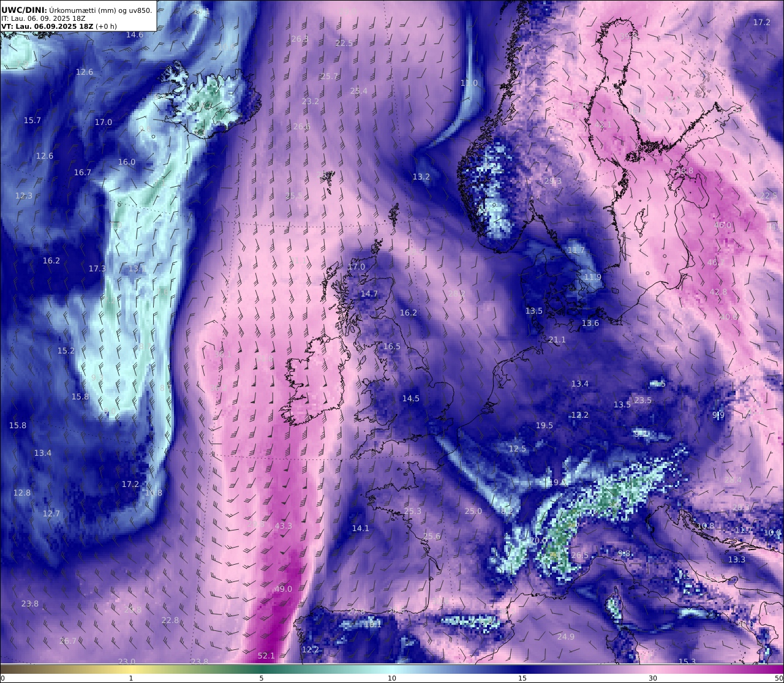This screenshot has width=784, height=683.
Task: Click the 16.0 value south of Iceland
Action: pyautogui.click(x=127, y=162)
